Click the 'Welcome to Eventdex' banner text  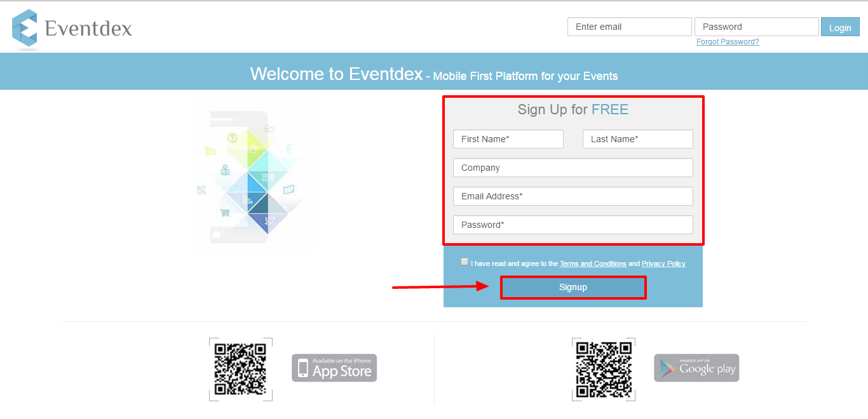click(336, 74)
